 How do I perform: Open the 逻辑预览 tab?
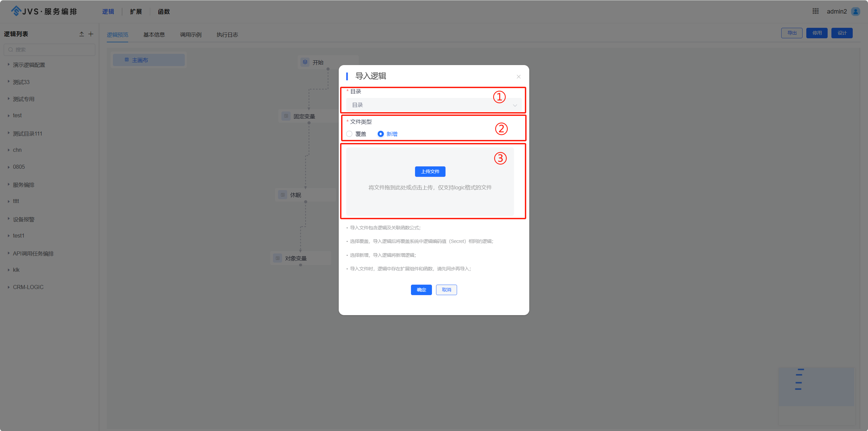[118, 35]
